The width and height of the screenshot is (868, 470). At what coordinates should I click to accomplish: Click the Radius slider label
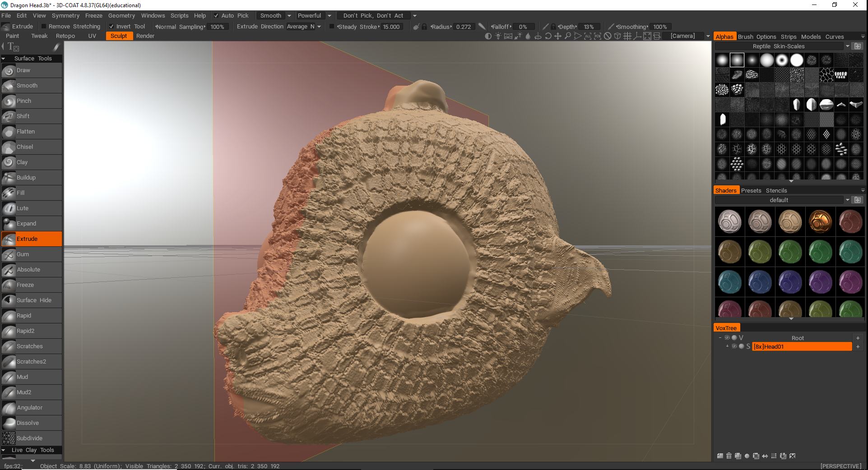[441, 27]
